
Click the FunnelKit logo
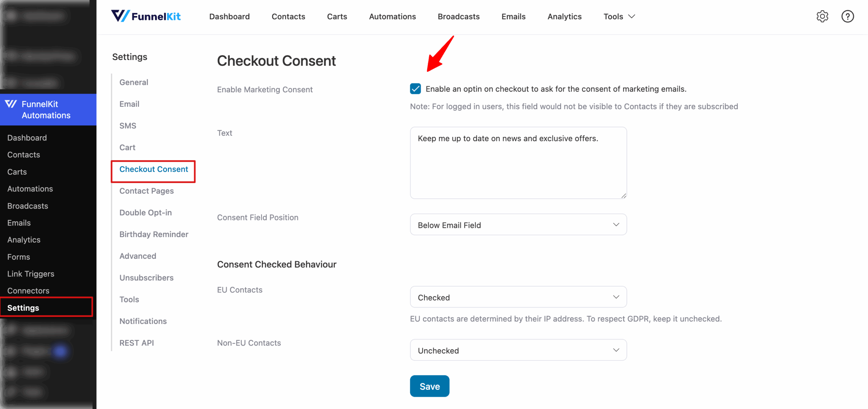(x=146, y=16)
